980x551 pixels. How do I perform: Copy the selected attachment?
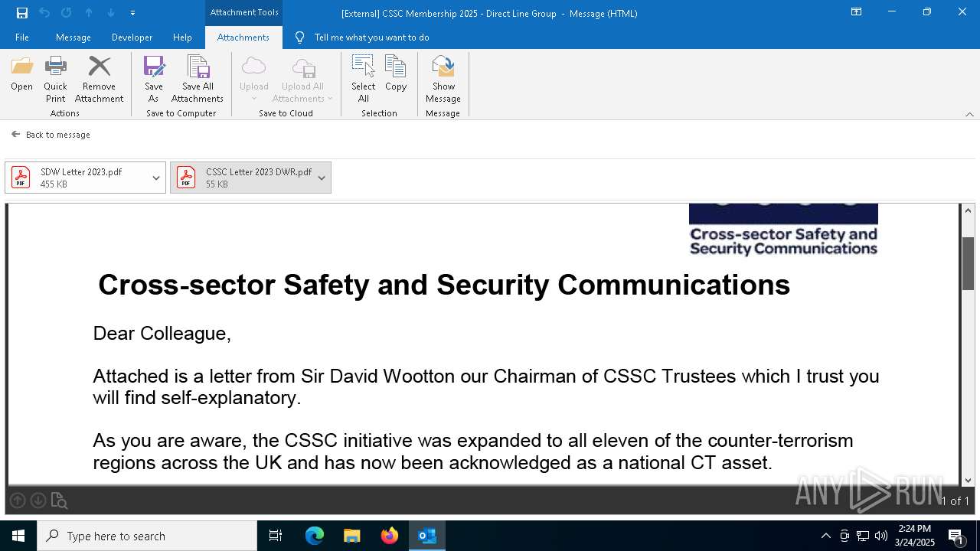click(x=396, y=74)
